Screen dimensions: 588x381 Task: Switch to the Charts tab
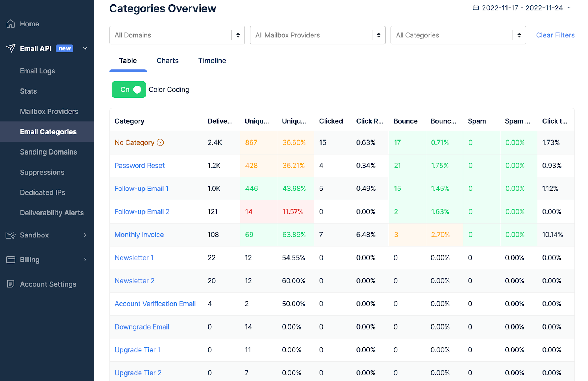pos(168,61)
